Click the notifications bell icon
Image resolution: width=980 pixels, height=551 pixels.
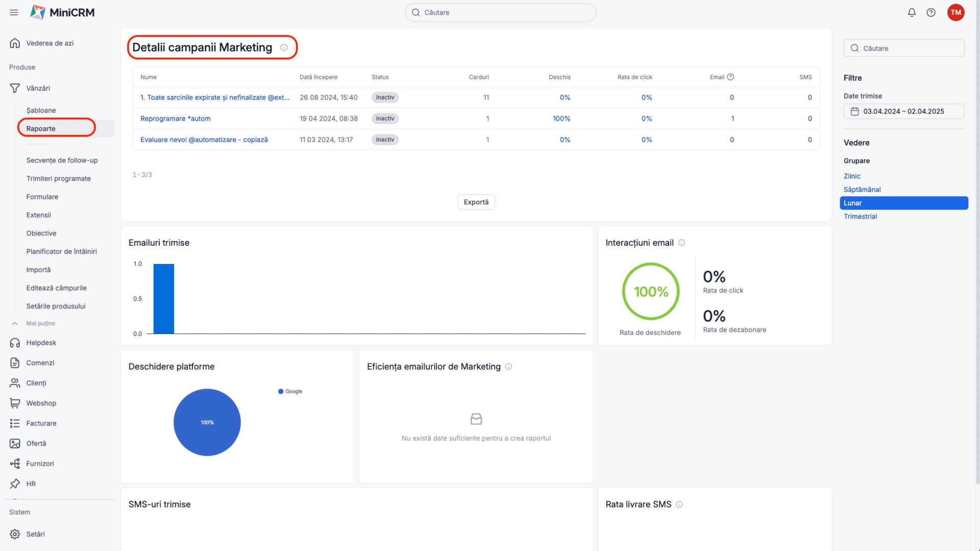click(x=912, y=13)
